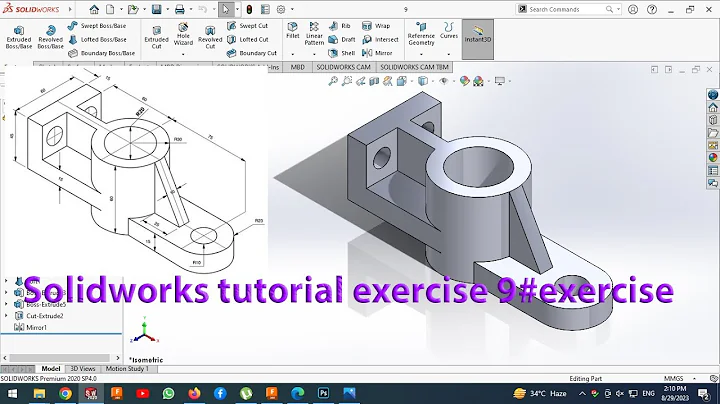
Task: Click Edit Appearance color ball icon
Action: 465,81
